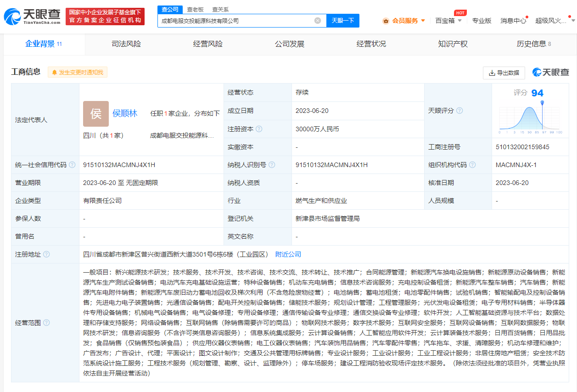
Task: Click 成立日期 value 2023-06-20
Action: coord(312,111)
